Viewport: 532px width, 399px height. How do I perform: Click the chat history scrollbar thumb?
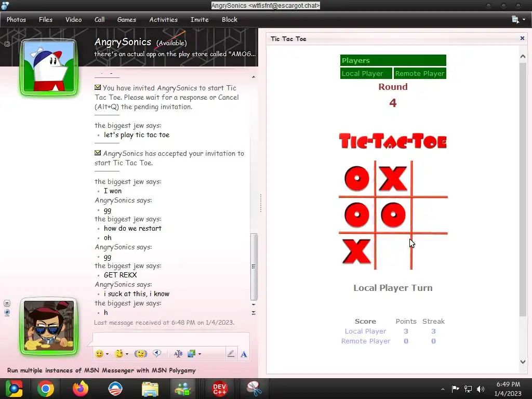(254, 267)
